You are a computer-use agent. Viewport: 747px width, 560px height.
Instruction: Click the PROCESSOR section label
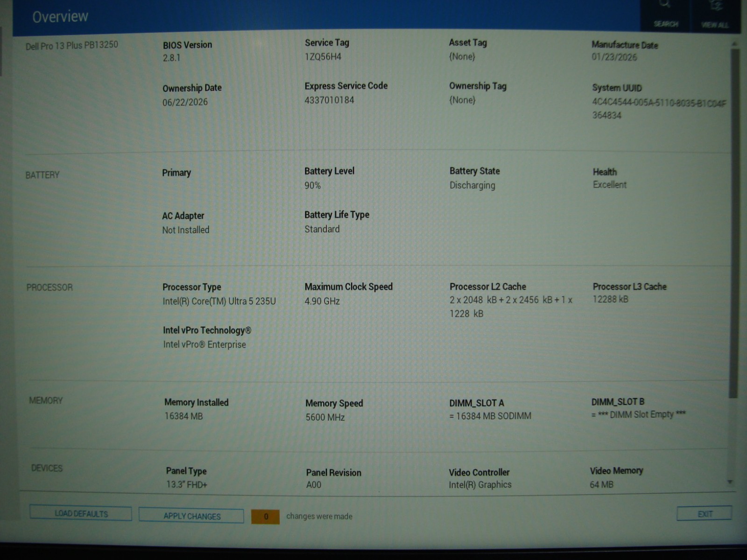coord(49,287)
